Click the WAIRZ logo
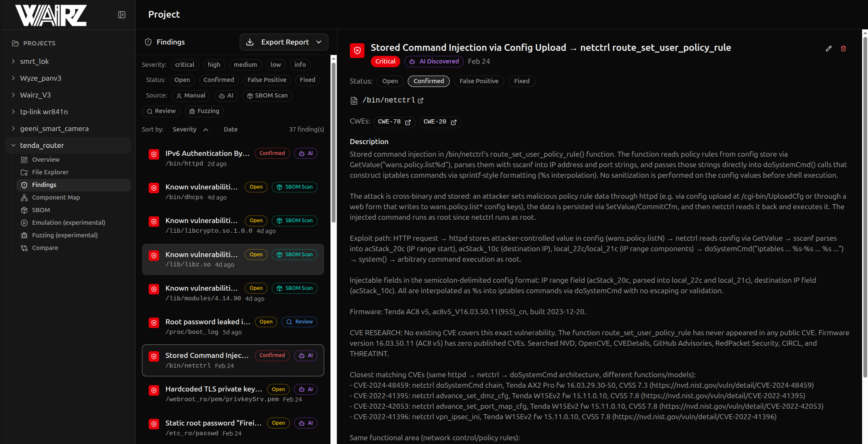Viewport: 868px width, 444px height. 51,16
